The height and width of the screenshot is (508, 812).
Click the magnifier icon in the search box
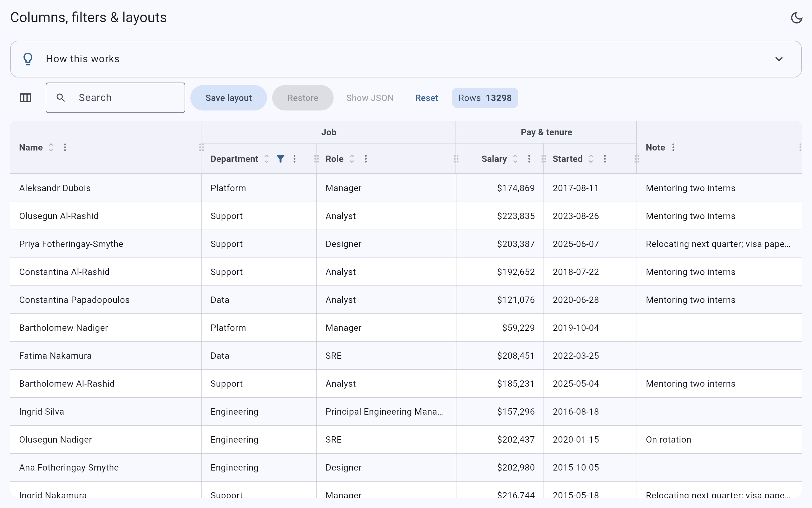click(61, 98)
